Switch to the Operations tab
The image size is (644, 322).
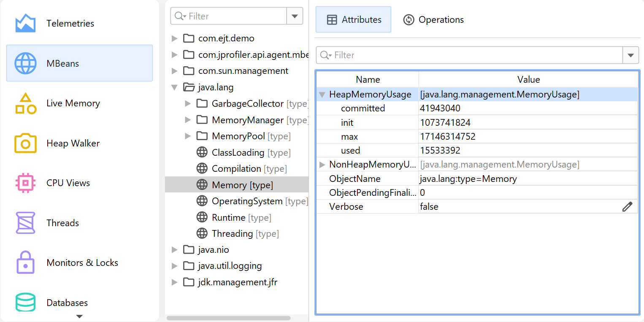coord(433,20)
